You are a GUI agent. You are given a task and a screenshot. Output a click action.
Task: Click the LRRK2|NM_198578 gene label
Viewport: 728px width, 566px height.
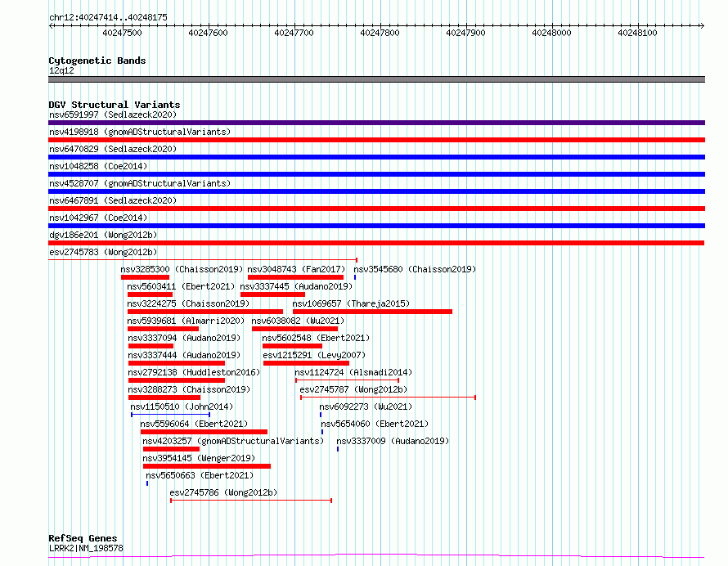pos(86,548)
